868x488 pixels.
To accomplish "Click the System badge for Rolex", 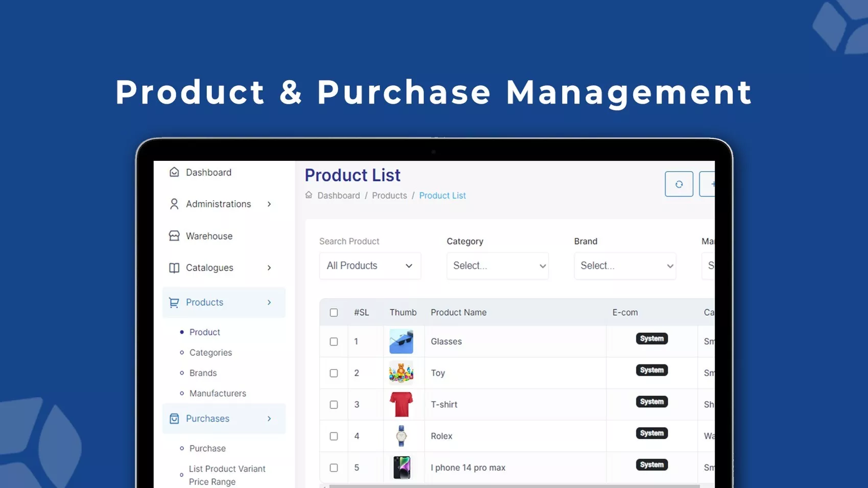I will (x=651, y=433).
